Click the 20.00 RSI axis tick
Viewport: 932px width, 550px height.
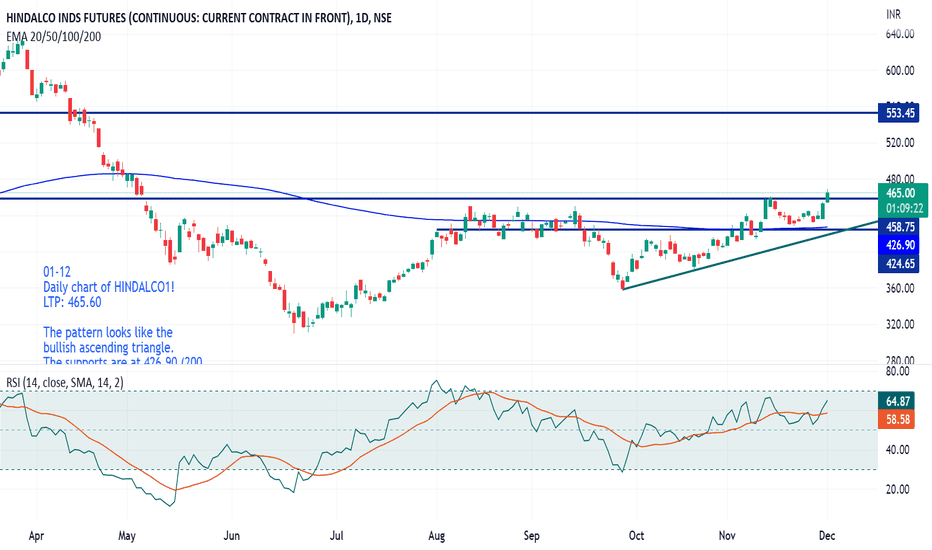(x=898, y=489)
